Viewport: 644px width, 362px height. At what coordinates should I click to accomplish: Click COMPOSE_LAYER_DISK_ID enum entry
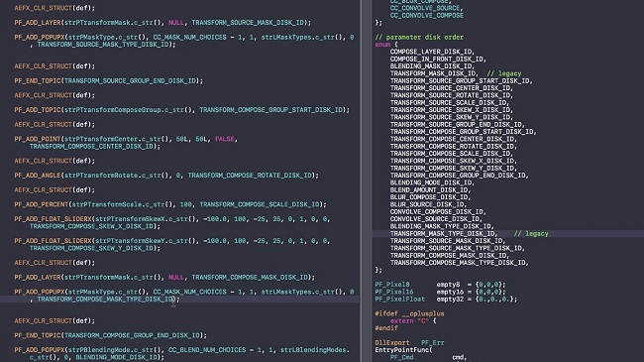point(432,52)
